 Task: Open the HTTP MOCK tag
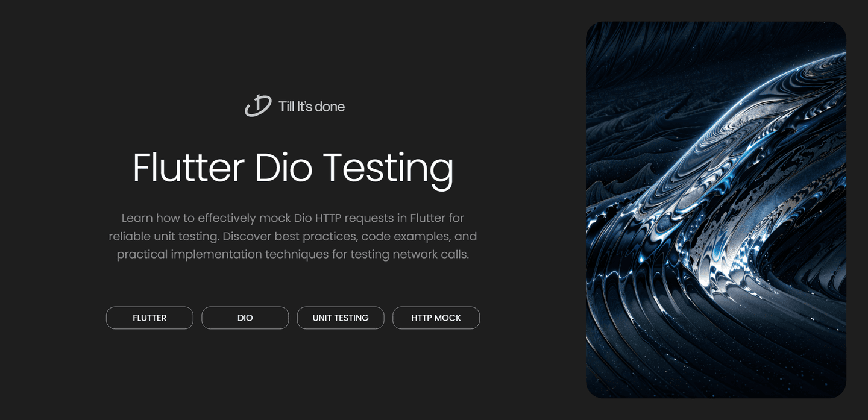pyautogui.click(x=436, y=318)
